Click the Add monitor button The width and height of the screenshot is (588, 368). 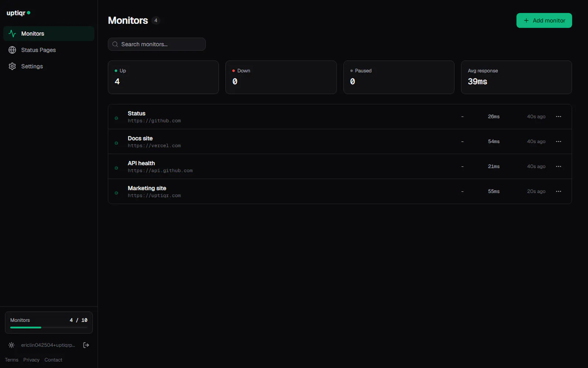pos(544,21)
